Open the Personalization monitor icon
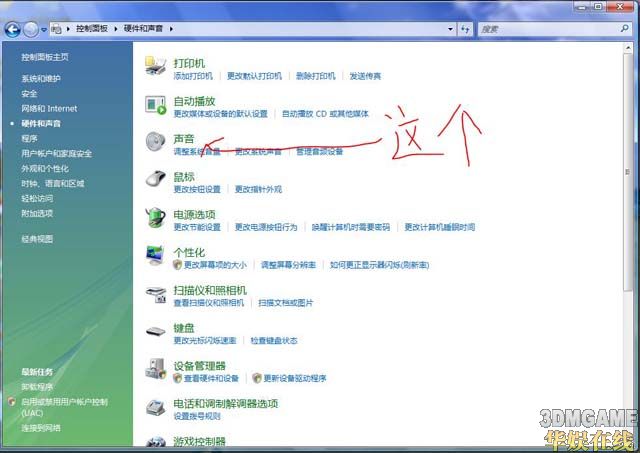The image size is (640, 453). (156, 255)
